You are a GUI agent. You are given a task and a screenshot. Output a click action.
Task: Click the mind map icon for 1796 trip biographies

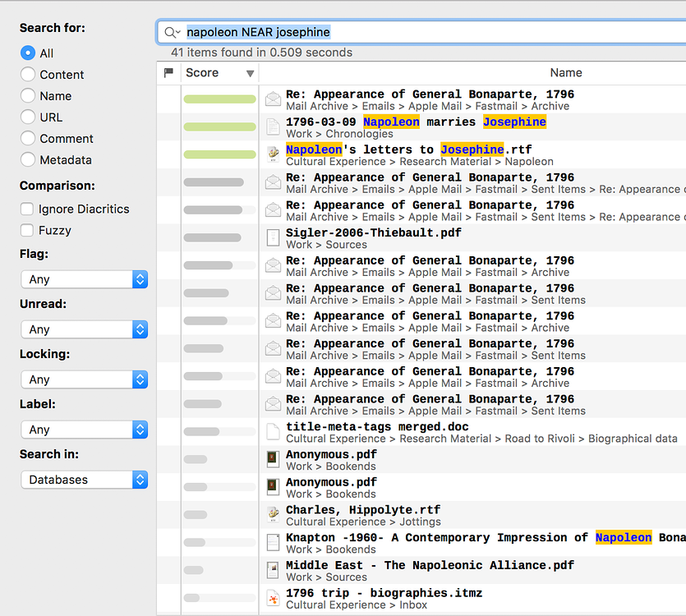pos(274,599)
